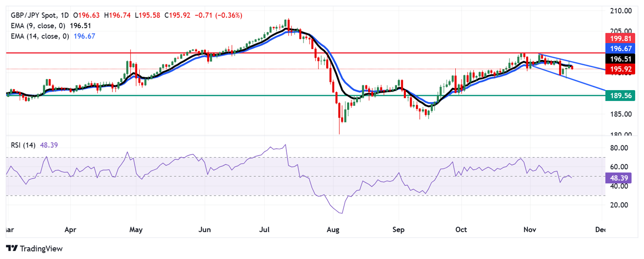Select the EMA (14, close, 0) legend

click(39, 36)
